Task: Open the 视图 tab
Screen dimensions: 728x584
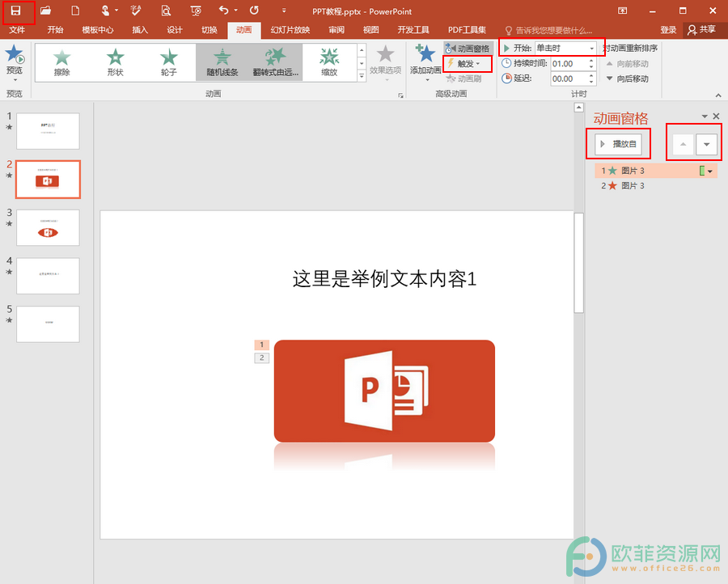Action: [371, 30]
